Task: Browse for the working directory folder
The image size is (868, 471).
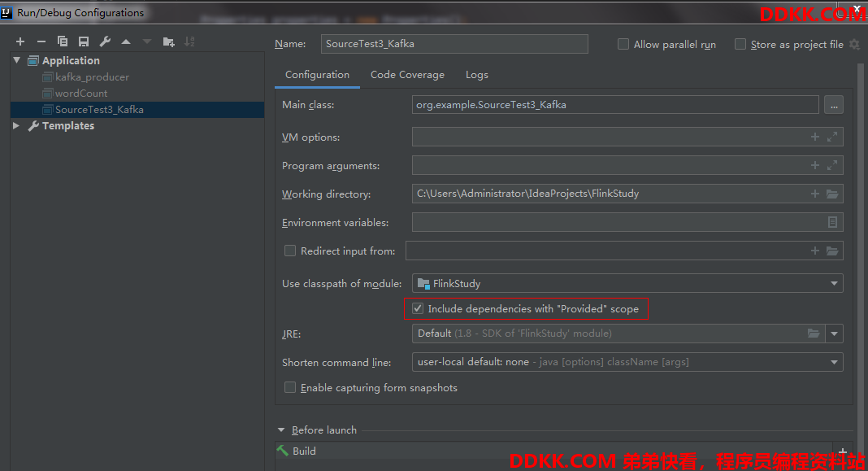Action: [x=832, y=194]
